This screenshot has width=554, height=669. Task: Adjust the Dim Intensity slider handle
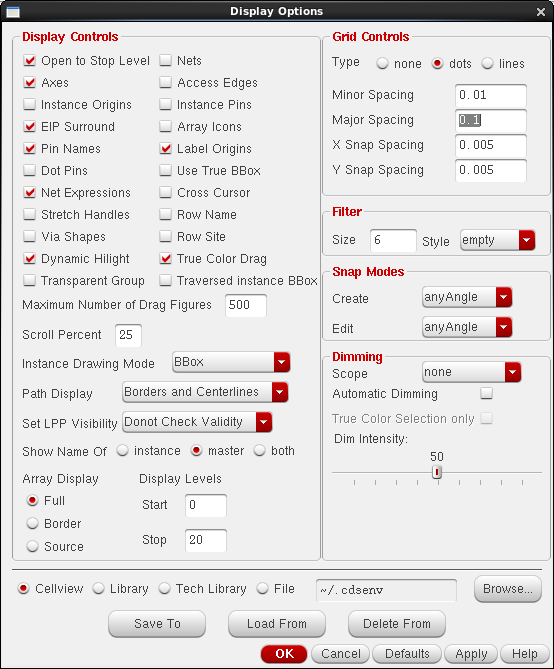pos(437,472)
